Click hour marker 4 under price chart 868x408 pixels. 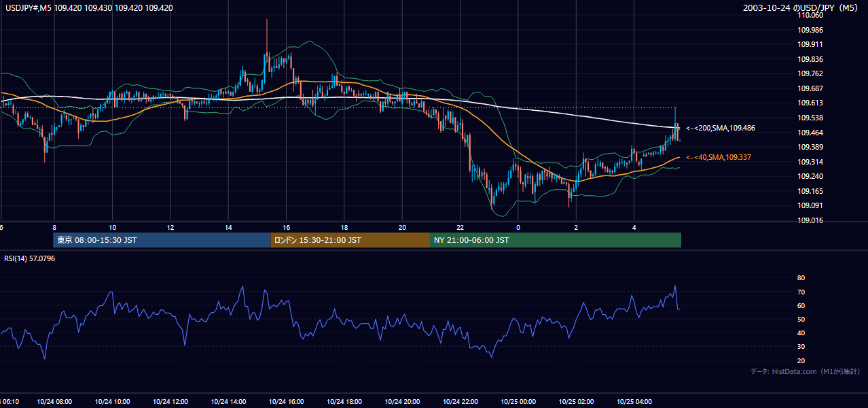(x=634, y=227)
